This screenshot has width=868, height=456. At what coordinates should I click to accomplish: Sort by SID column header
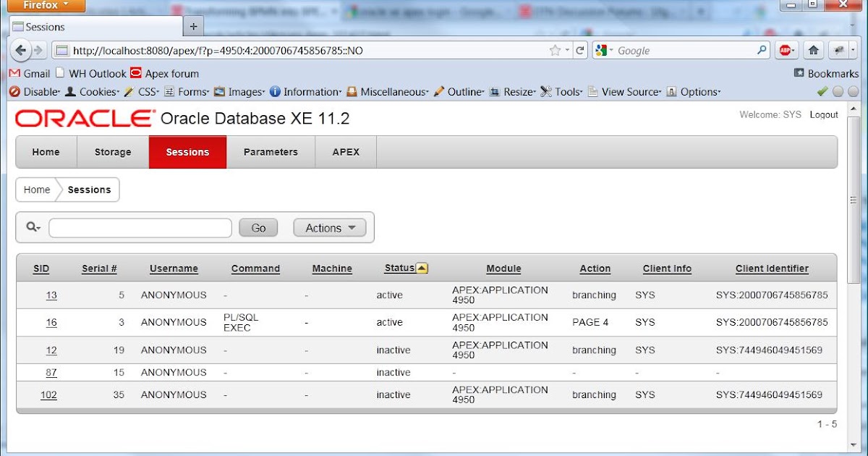[x=41, y=269]
